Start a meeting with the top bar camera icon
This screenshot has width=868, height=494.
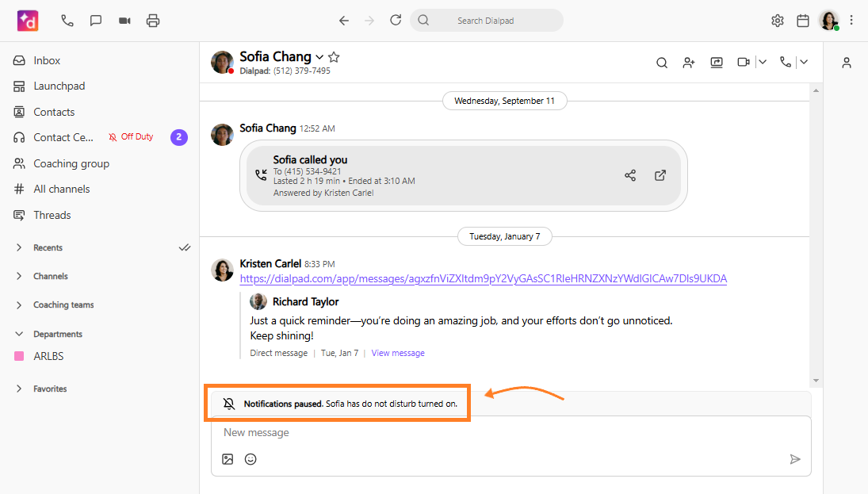pos(124,21)
